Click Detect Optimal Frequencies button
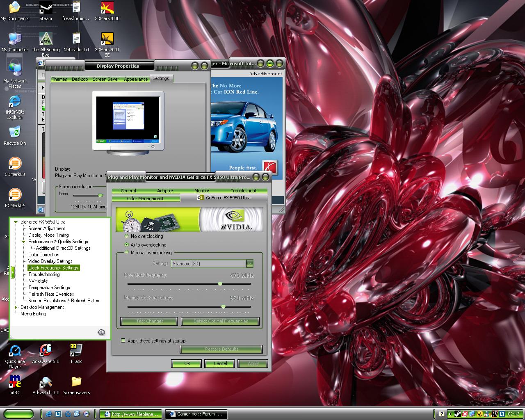The width and height of the screenshot is (525, 420). tap(220, 321)
